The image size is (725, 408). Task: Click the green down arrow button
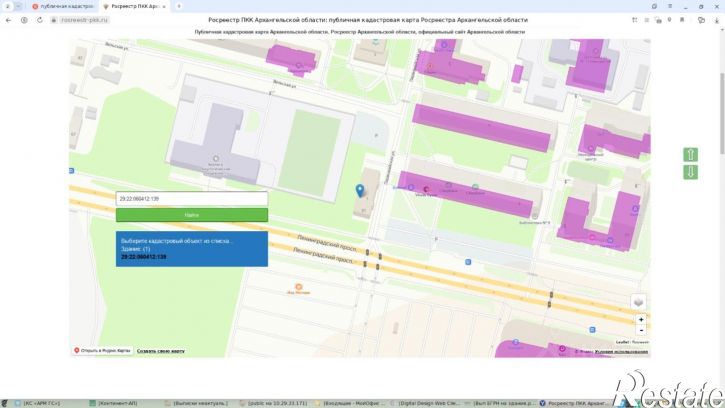[690, 172]
